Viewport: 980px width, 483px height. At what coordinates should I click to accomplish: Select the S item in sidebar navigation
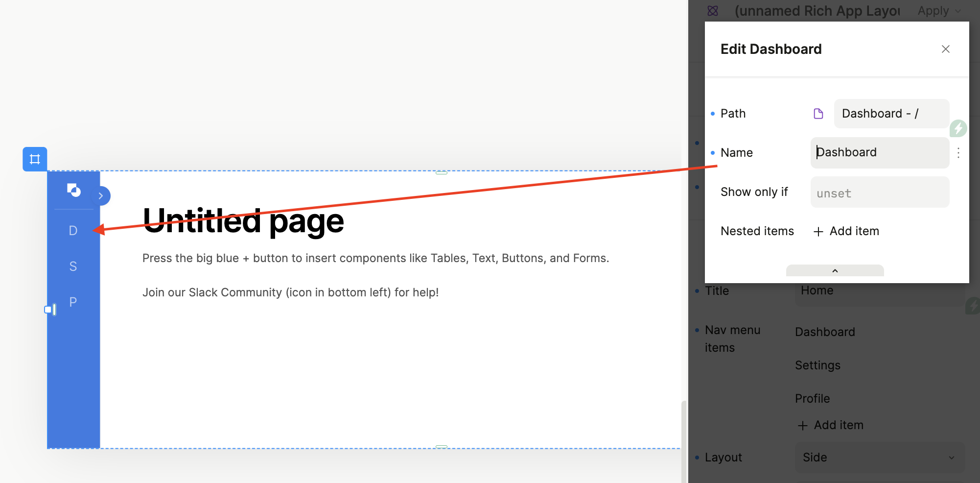[73, 266]
